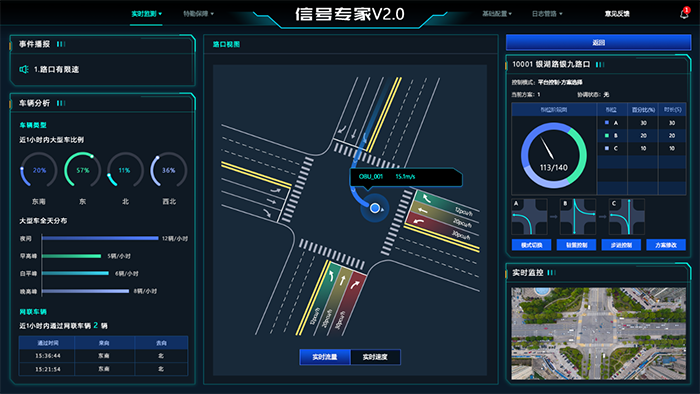Select the 路口视图 tab
This screenshot has width=700, height=394.
[x=226, y=44]
